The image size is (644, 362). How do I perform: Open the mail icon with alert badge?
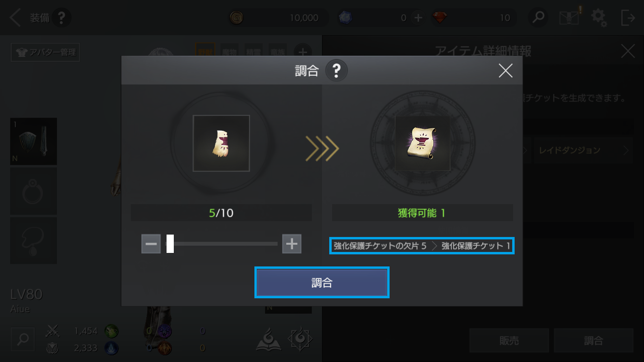[x=570, y=17]
